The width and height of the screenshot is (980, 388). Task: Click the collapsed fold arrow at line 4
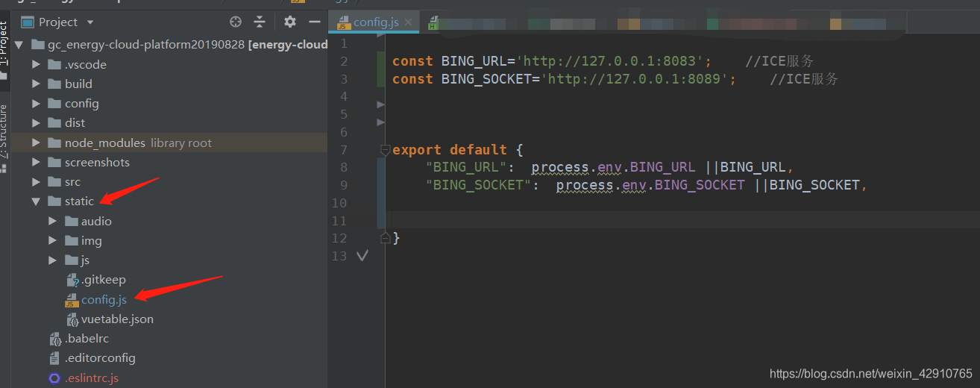[381, 104]
